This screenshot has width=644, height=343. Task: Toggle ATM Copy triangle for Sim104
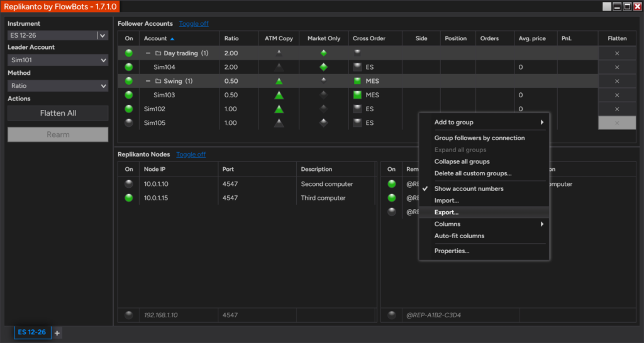[x=279, y=67]
